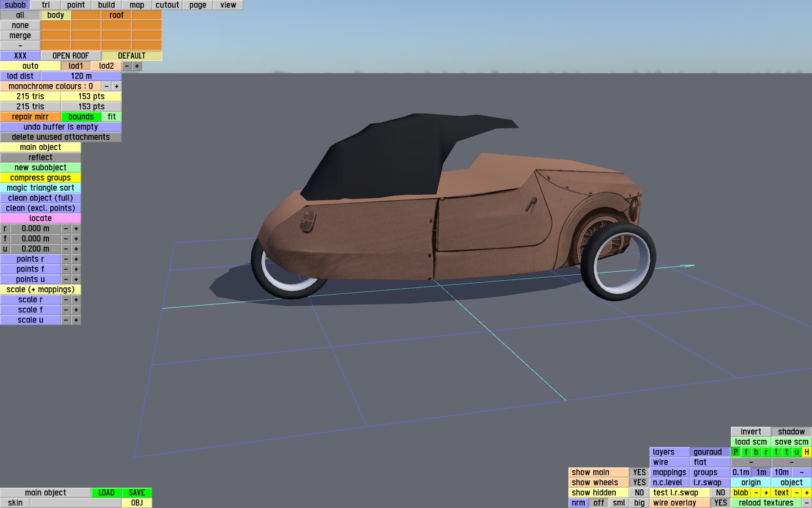Image resolution: width=812 pixels, height=508 pixels.
Task: Toggle show wheels YES value
Action: click(x=639, y=483)
